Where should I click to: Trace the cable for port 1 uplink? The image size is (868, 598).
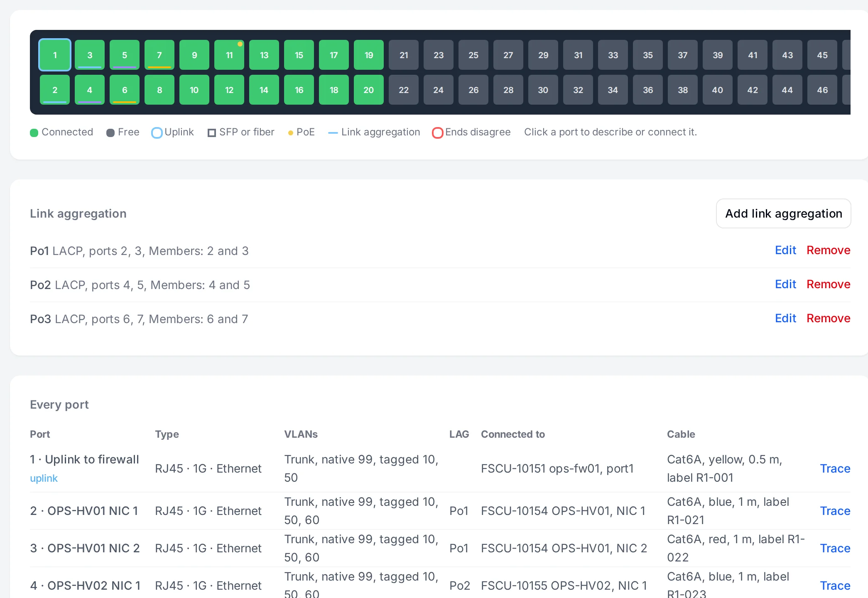pos(835,468)
